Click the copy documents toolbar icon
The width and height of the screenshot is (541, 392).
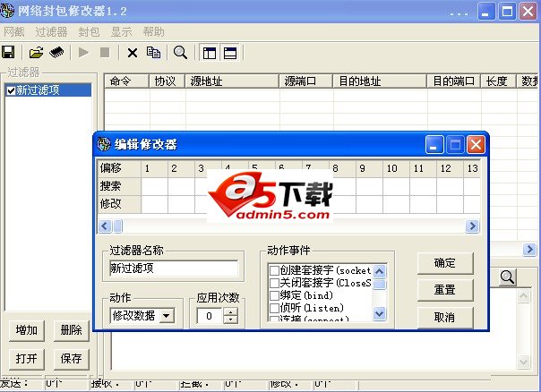coord(153,53)
